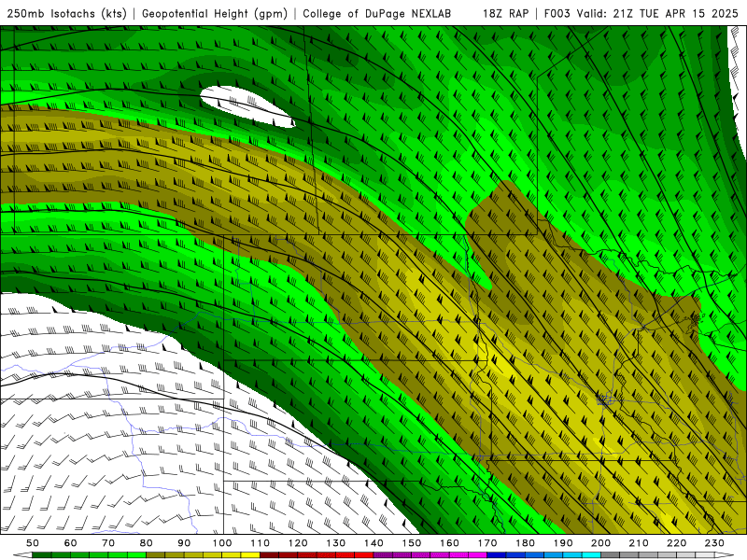Click the 50 label on the color scale
The height and width of the screenshot is (560, 747).
(x=33, y=543)
